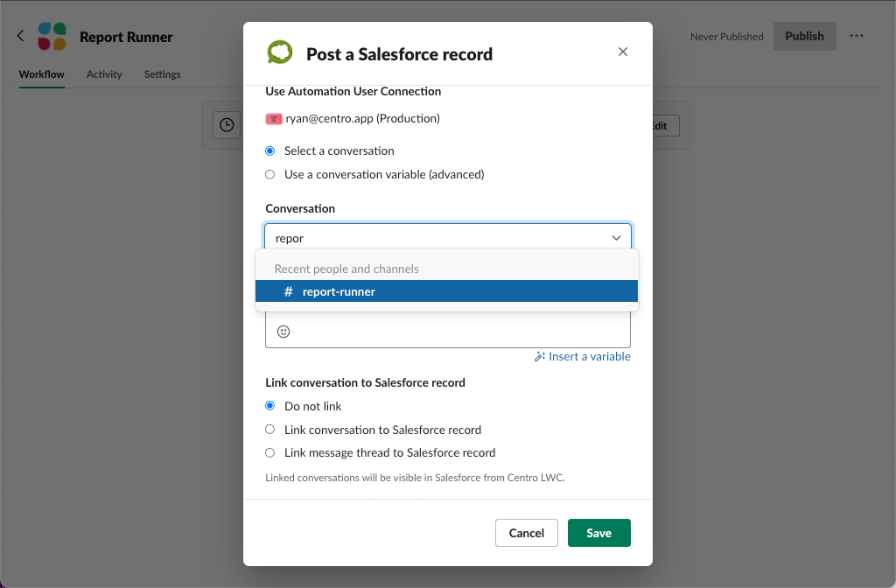Click the back arrow beside Report Runner

[x=19, y=36]
